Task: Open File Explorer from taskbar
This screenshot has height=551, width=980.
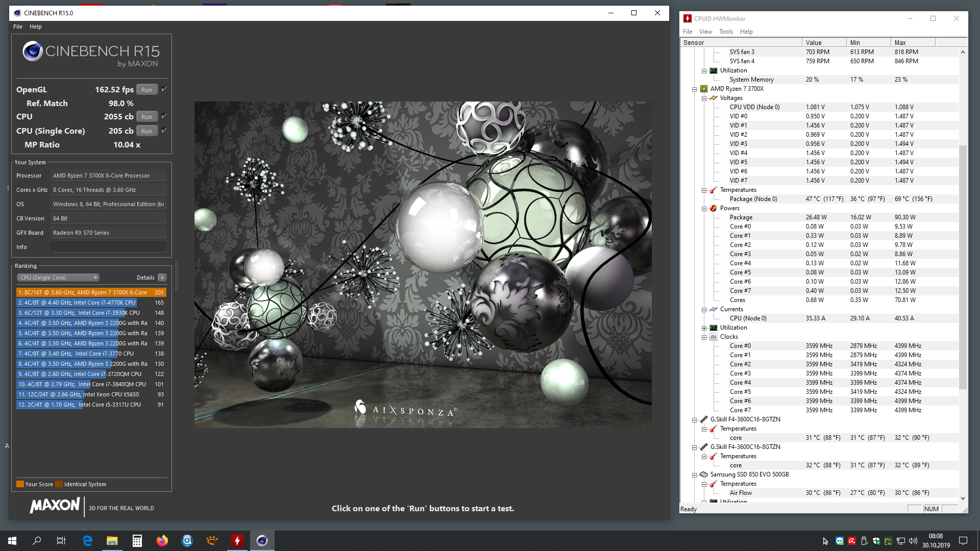Action: coord(112,541)
